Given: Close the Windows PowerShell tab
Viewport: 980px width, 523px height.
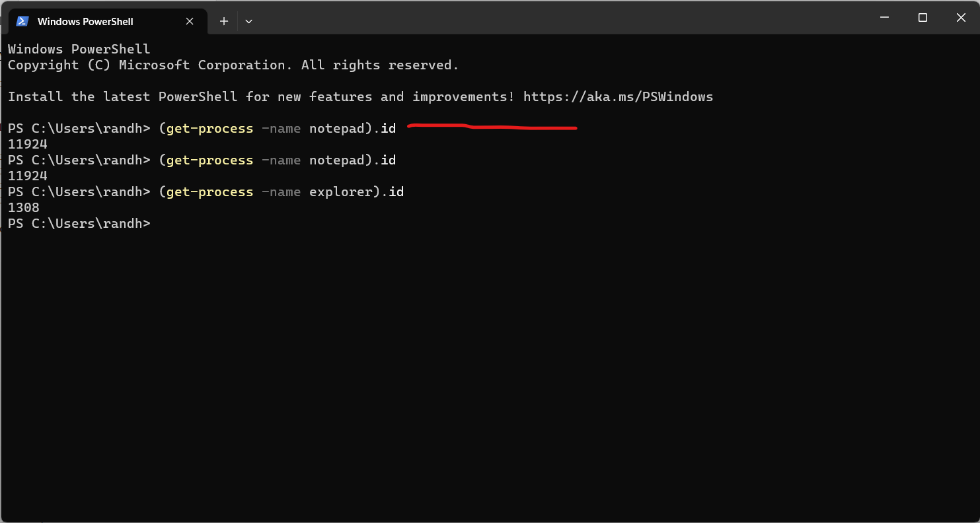Looking at the screenshot, I should pos(190,21).
